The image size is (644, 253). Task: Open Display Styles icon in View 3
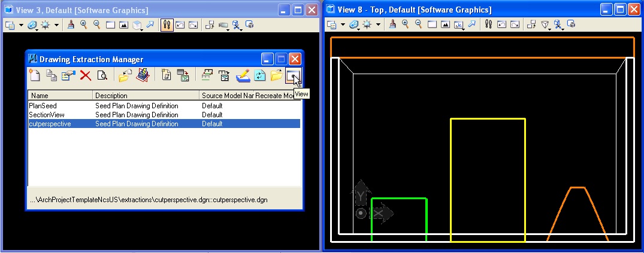point(32,26)
